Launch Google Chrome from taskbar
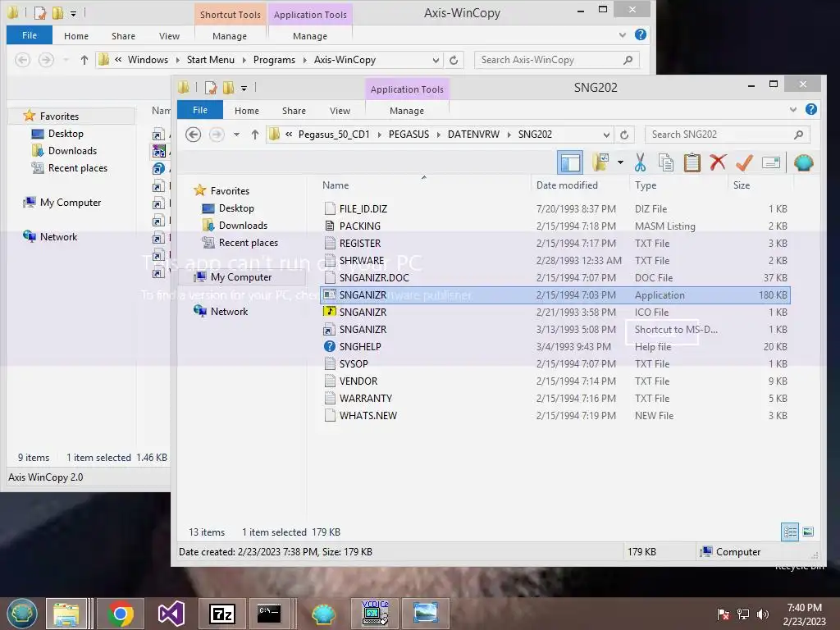The image size is (840, 630). [x=121, y=614]
